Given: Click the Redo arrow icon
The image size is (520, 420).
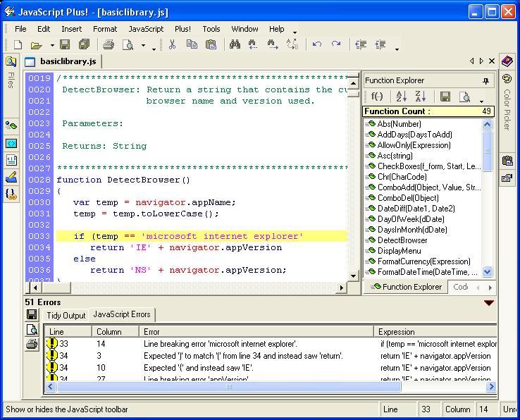Looking at the screenshot, I should tap(336, 44).
